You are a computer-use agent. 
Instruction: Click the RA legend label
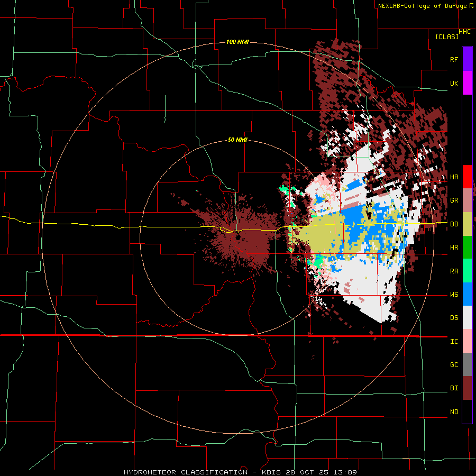point(454,271)
